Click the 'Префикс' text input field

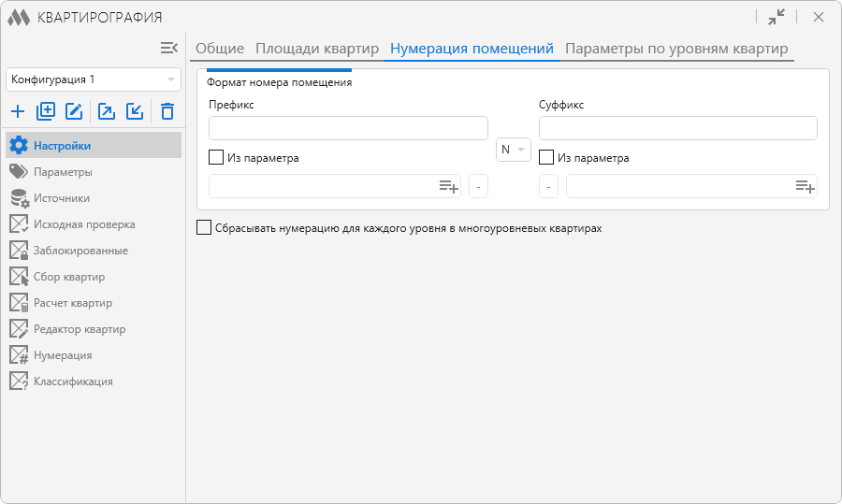click(x=348, y=128)
